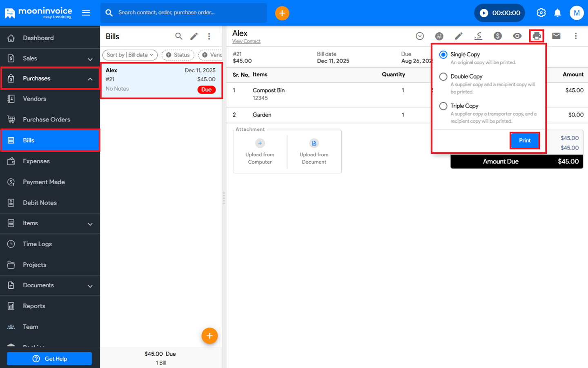Image resolution: width=588 pixels, height=368 pixels.
Task: Open the Sort by Bill date dropdown
Action: pyautogui.click(x=130, y=55)
